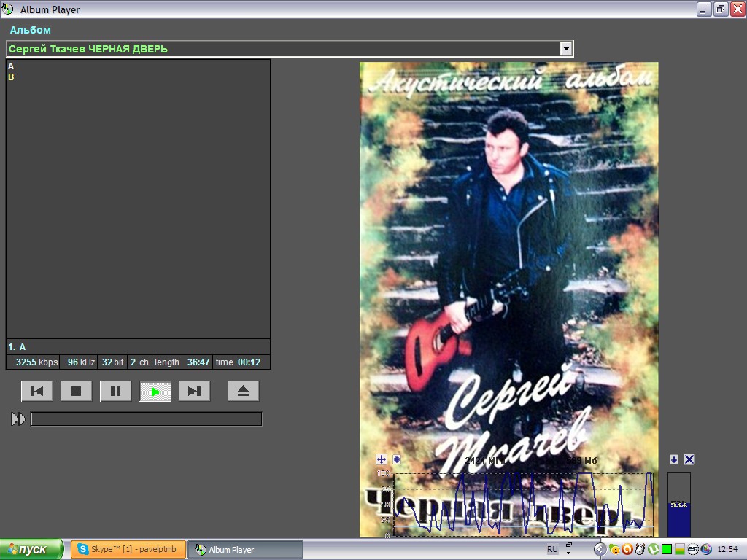The image size is (747, 560).
Task: Click the Album Player title bar icon
Action: [7, 9]
